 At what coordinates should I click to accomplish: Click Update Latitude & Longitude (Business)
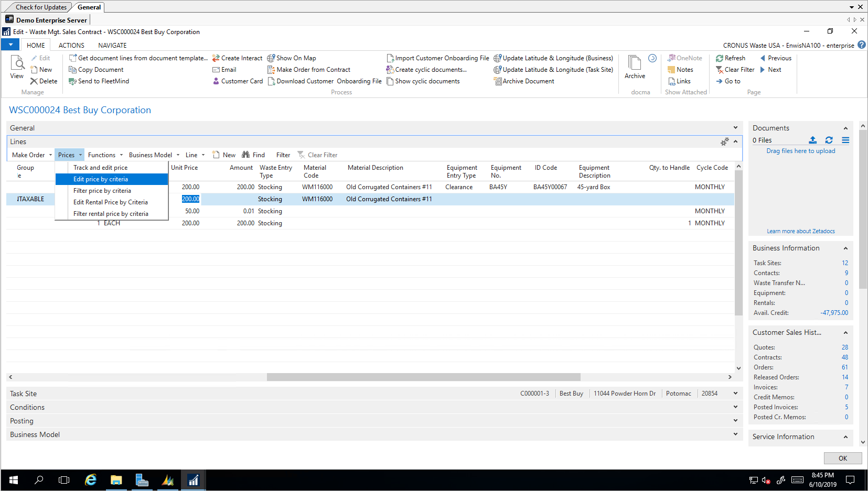click(553, 58)
